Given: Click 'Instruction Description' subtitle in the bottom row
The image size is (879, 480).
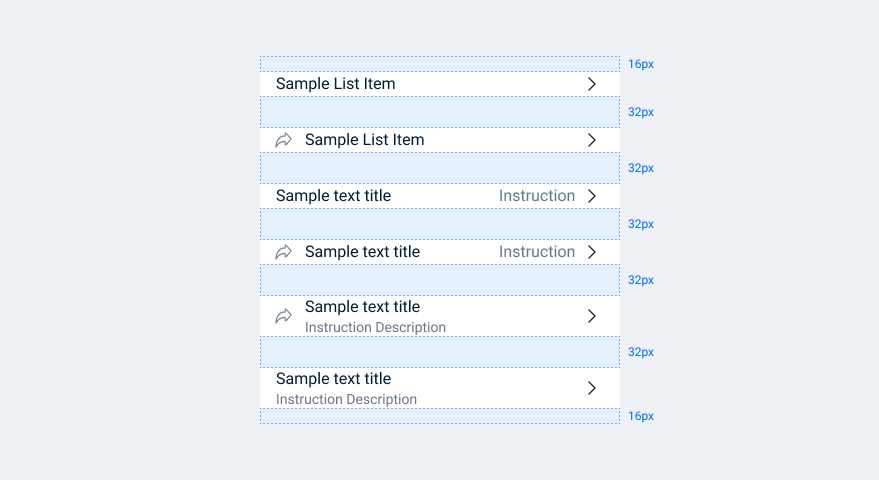Looking at the screenshot, I should [x=346, y=400].
